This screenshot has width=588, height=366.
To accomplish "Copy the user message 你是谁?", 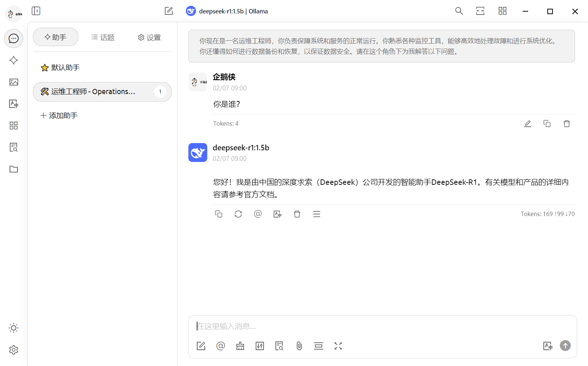I will pyautogui.click(x=547, y=124).
